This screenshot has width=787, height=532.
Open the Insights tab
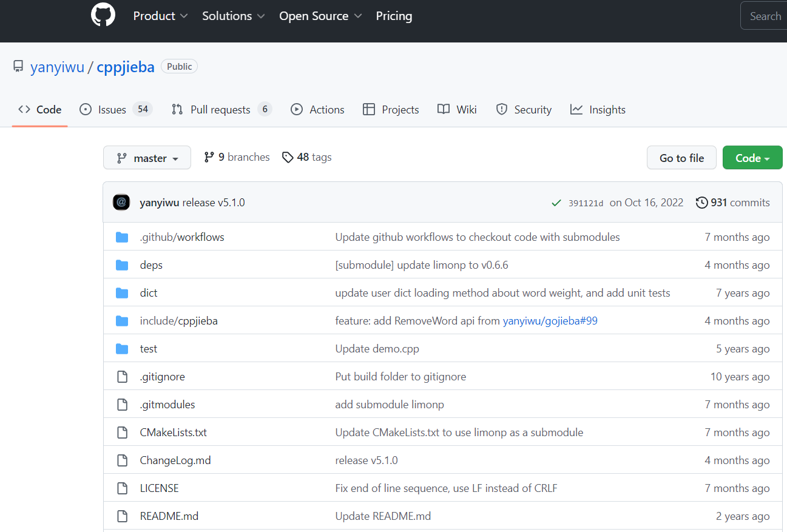(x=598, y=110)
